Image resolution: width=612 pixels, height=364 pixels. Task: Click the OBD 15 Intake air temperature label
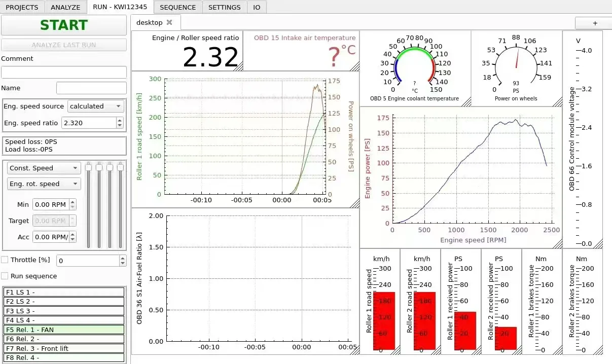pos(305,38)
